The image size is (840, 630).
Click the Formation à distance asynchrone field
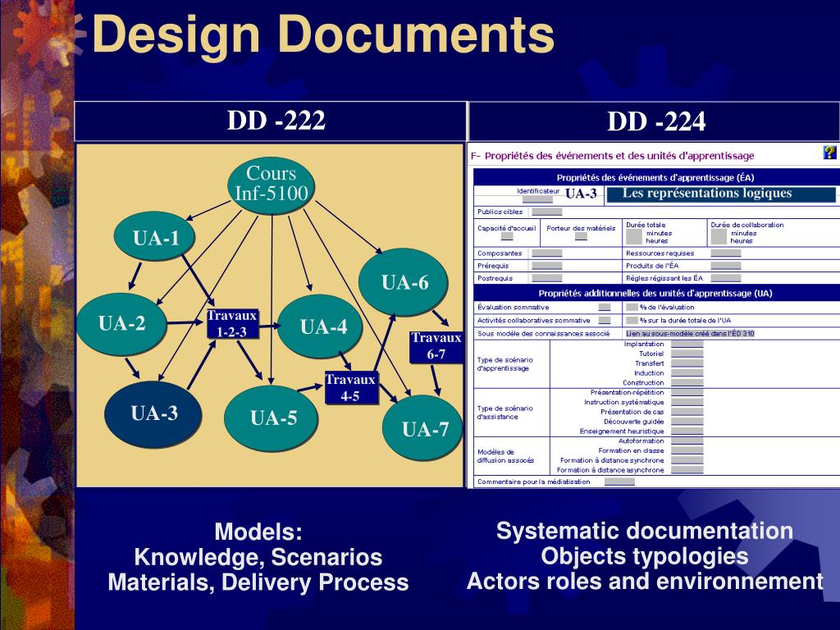point(687,470)
